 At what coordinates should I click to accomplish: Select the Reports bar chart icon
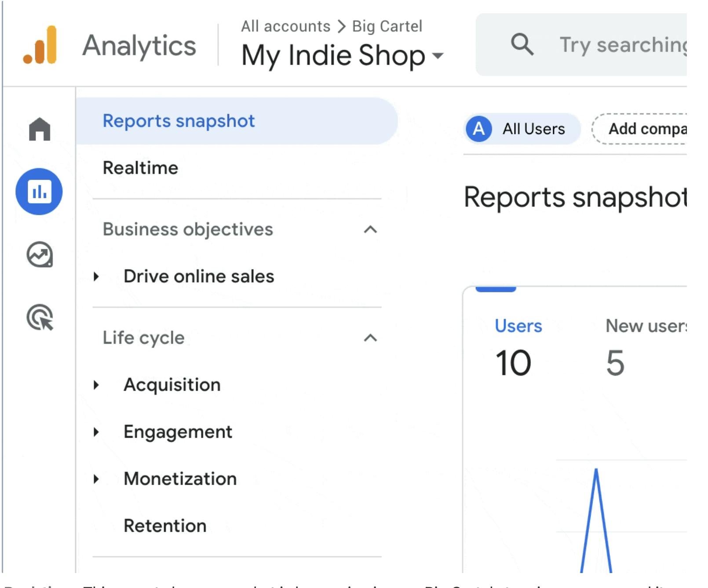39,192
